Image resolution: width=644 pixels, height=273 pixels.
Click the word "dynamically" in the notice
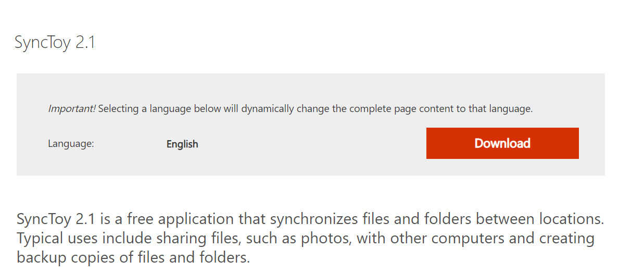[x=277, y=109]
